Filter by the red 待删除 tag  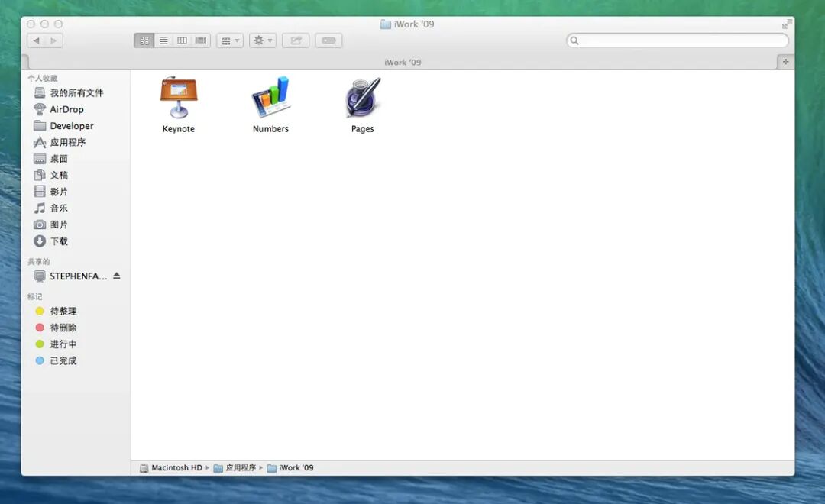tap(56, 328)
